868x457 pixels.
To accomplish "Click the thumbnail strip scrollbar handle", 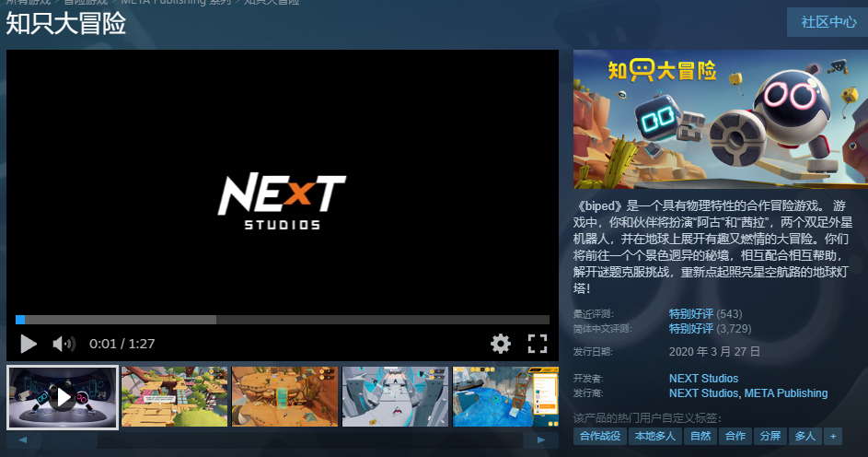I will pos(68,439).
